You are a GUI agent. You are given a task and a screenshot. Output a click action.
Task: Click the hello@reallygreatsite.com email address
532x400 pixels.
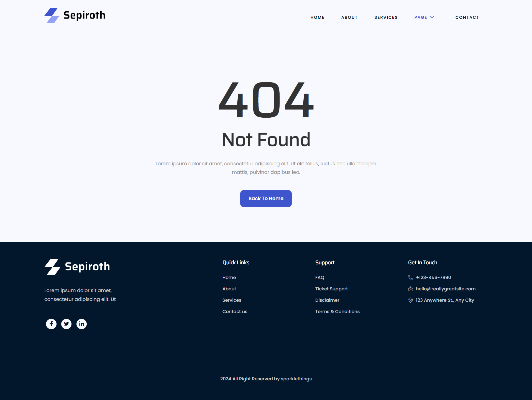(x=446, y=289)
